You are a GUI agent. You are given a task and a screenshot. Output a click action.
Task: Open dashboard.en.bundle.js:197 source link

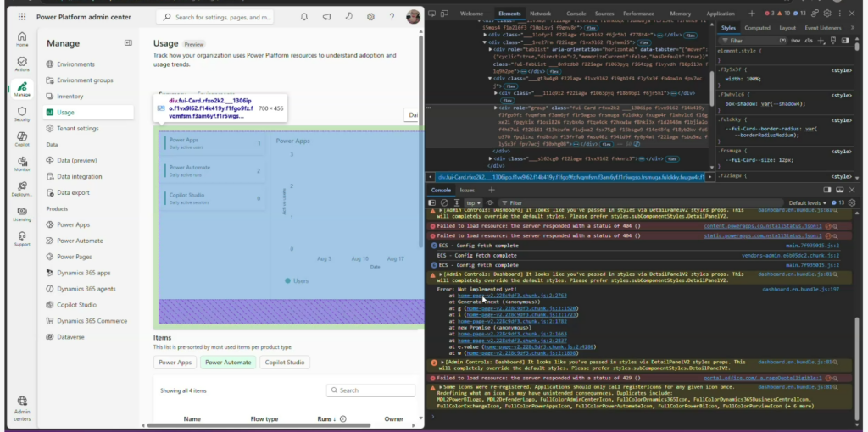click(x=800, y=290)
